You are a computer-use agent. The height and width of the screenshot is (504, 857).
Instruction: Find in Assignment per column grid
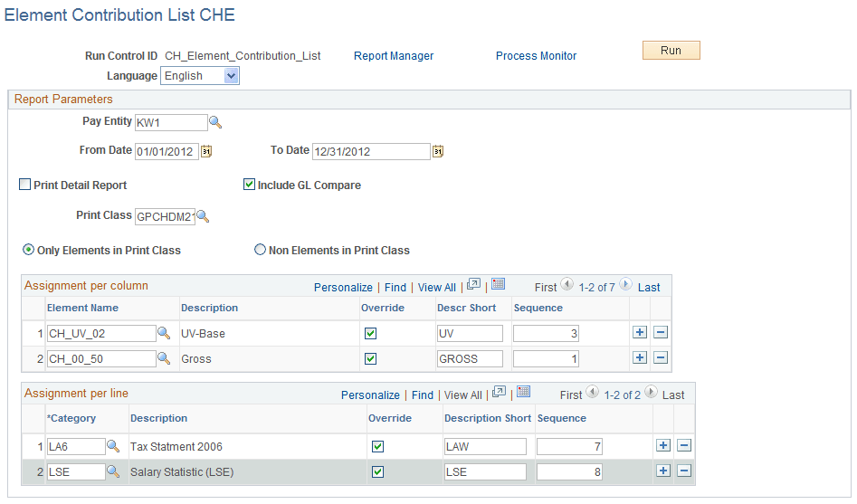tap(395, 288)
